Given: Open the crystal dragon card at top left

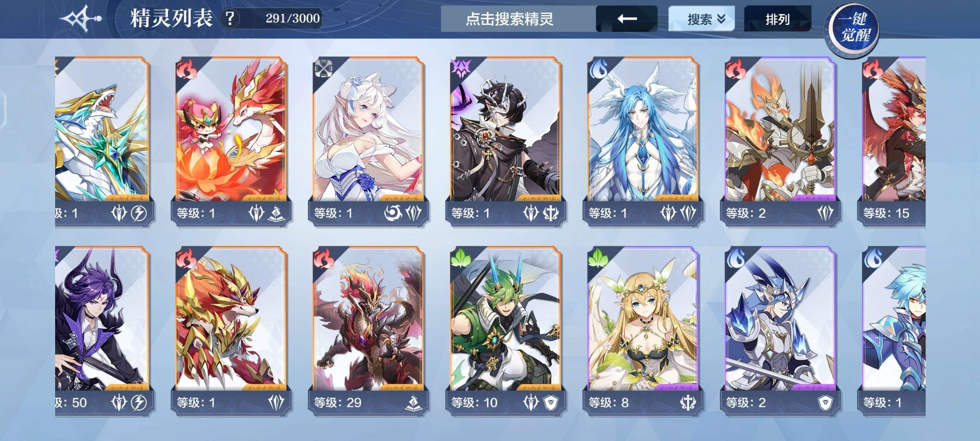Looking at the screenshot, I should tap(104, 141).
